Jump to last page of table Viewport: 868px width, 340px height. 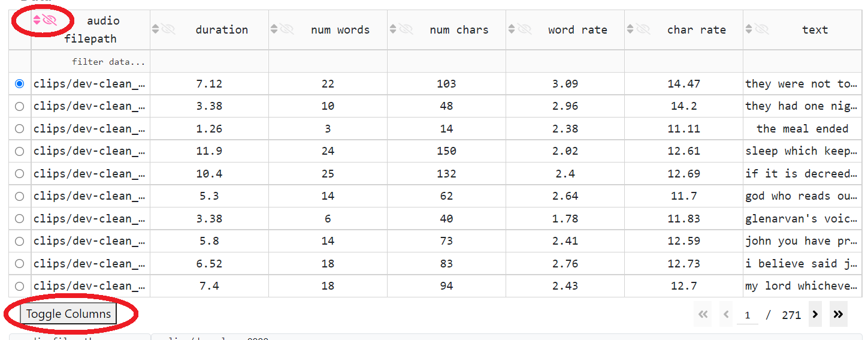point(838,314)
